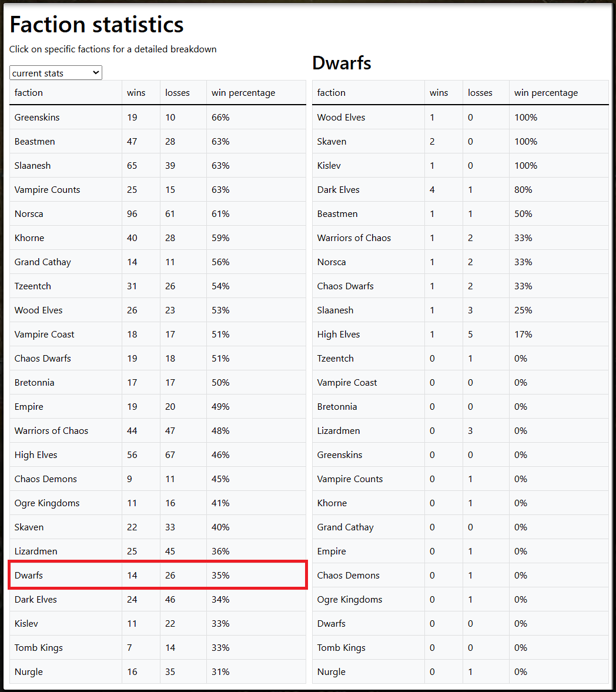The height and width of the screenshot is (692, 616).
Task: Click Greenskins 0% row in Dwarfs table
Action: click(461, 454)
